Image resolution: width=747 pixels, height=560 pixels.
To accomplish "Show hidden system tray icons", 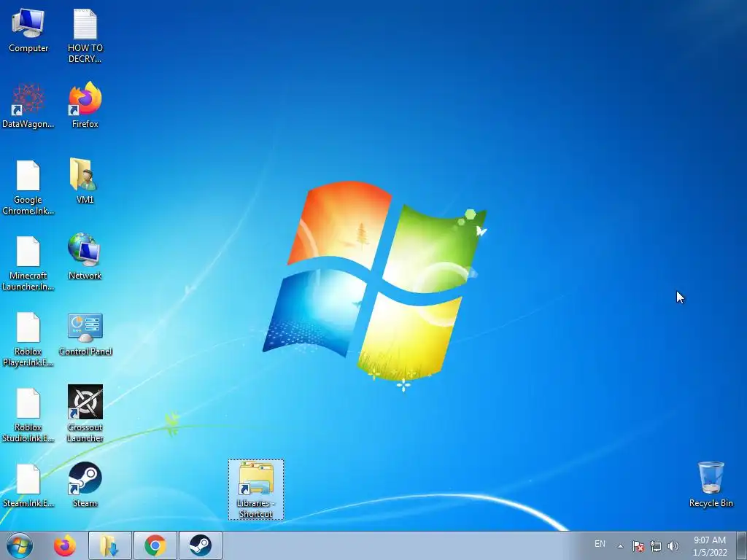I will (620, 546).
